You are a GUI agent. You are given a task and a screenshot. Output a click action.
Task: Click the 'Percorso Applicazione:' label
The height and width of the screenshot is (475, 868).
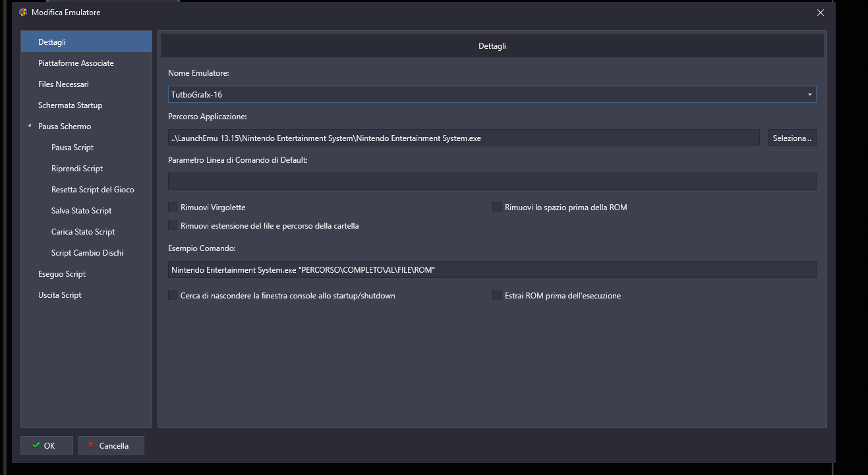click(208, 117)
